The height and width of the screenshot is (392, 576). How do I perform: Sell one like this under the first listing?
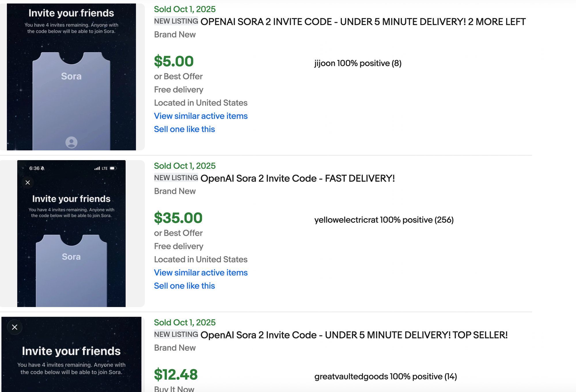pyautogui.click(x=184, y=129)
